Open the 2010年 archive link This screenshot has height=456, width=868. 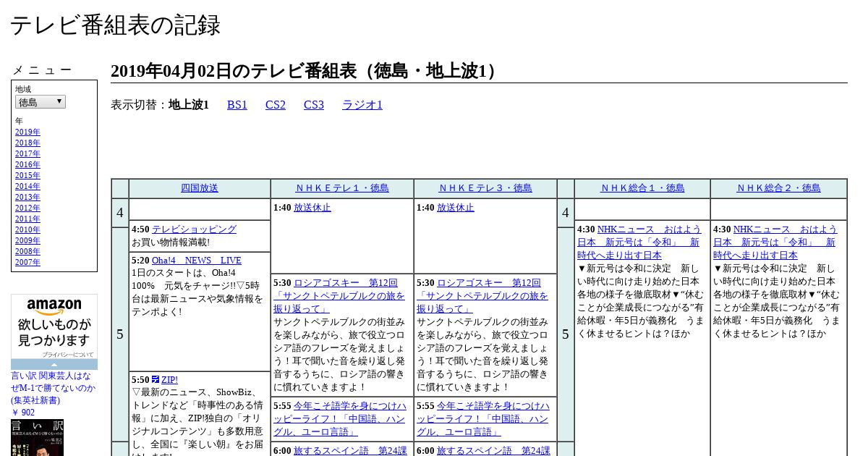(27, 230)
